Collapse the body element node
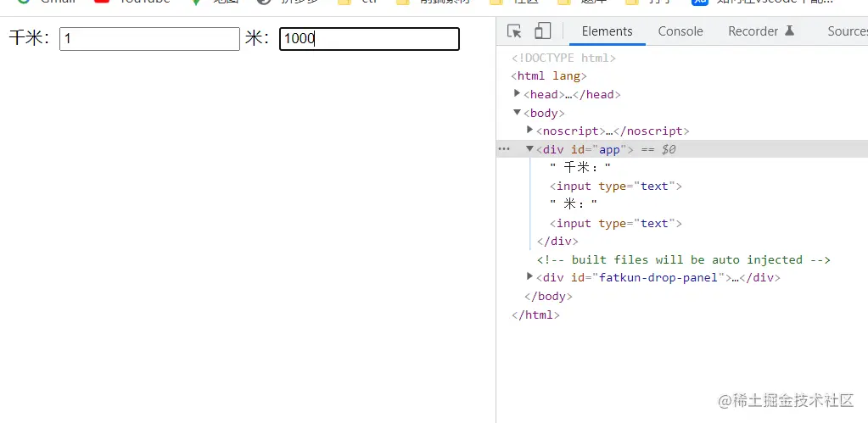The height and width of the screenshot is (423, 868). coord(517,112)
